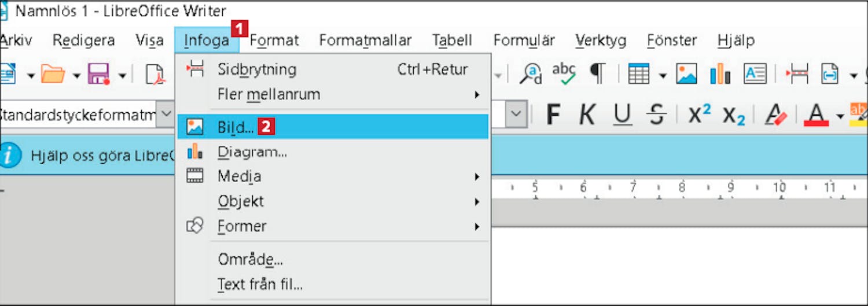
Task: Click the Find and Replace icon
Action: click(531, 74)
